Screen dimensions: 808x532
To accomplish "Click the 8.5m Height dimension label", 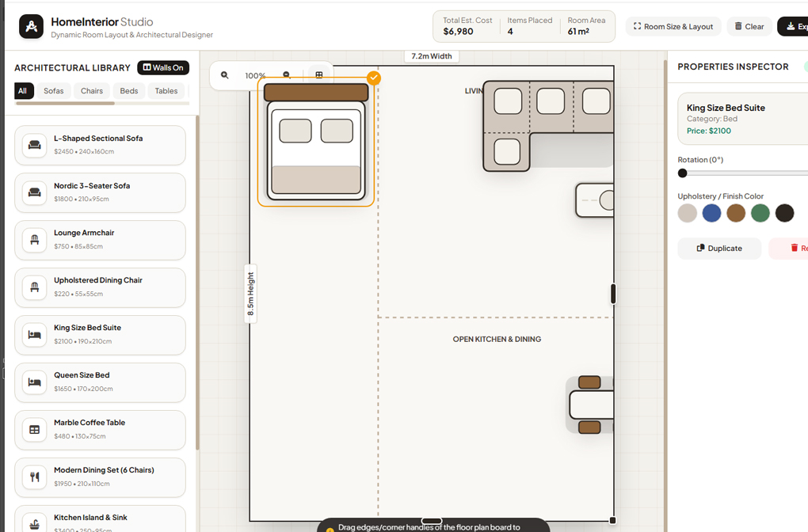I will [x=250, y=294].
